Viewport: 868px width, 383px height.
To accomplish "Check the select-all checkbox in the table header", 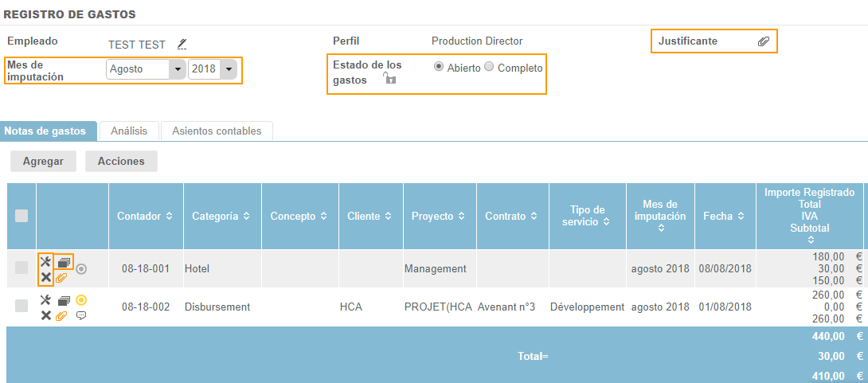I will (x=22, y=216).
